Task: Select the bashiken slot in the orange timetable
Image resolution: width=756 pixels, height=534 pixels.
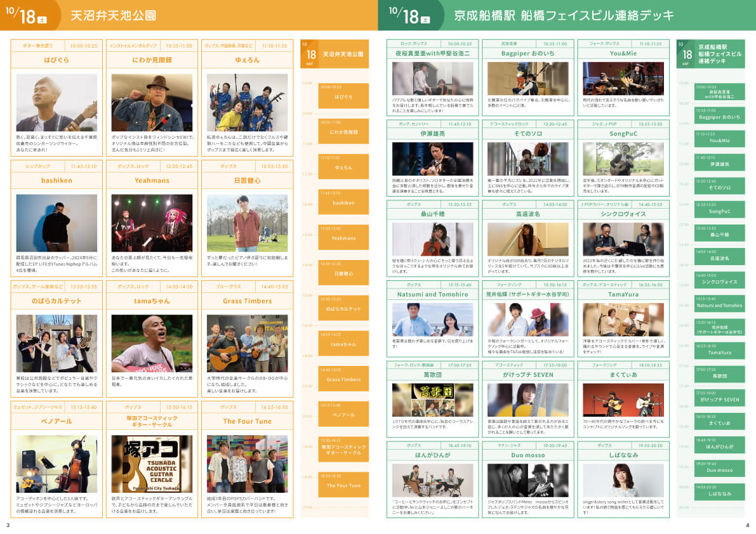Action: (x=343, y=202)
